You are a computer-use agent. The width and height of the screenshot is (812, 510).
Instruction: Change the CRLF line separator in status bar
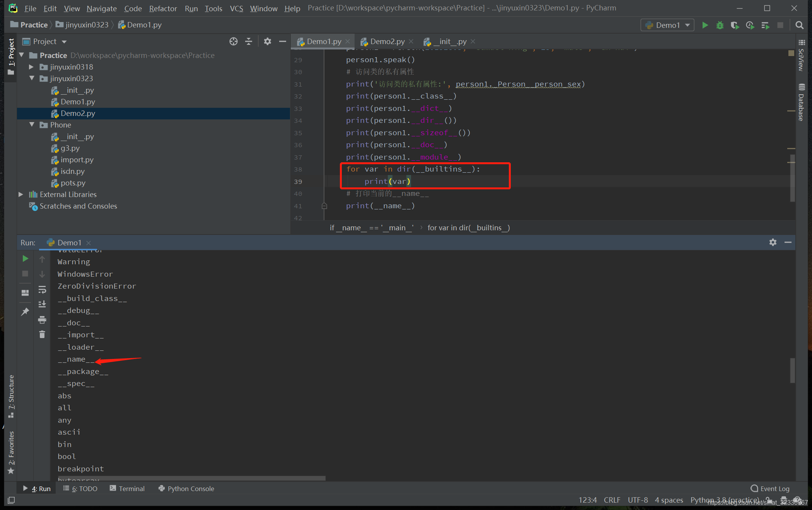[612, 500]
